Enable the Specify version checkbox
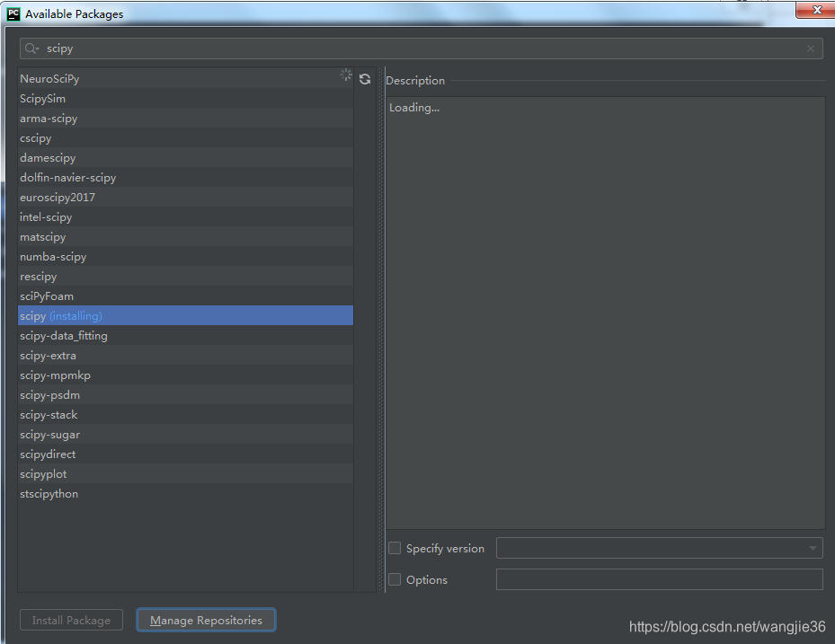 pyautogui.click(x=394, y=548)
